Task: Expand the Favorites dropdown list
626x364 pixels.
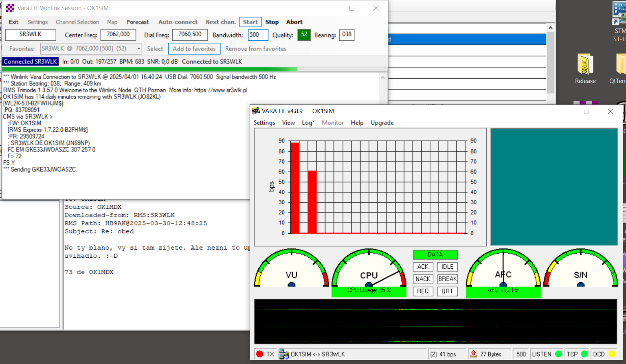Action: tap(138, 49)
